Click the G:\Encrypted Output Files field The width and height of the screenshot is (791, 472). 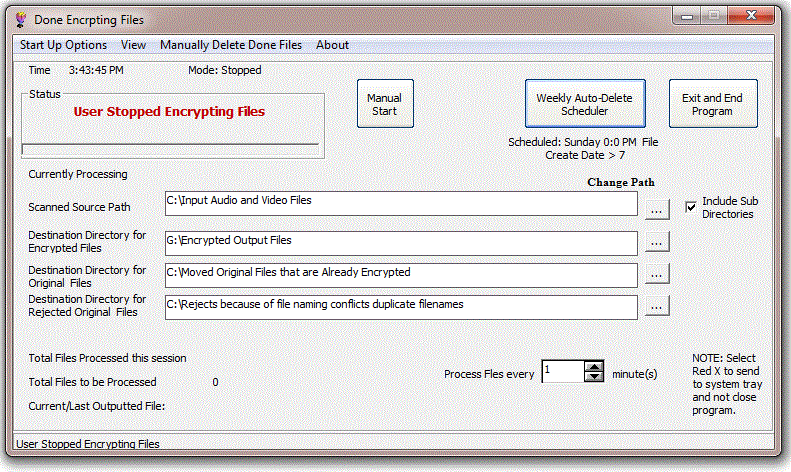pyautogui.click(x=401, y=244)
